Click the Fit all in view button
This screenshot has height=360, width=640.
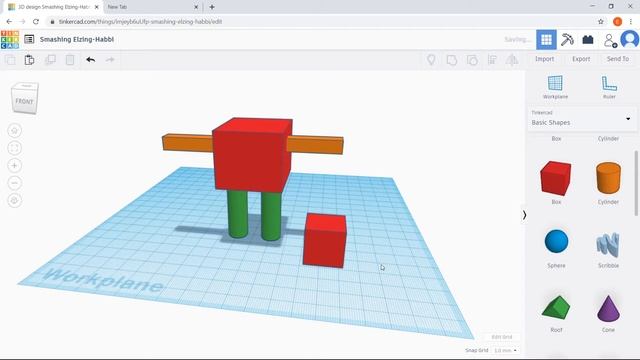tap(15, 148)
